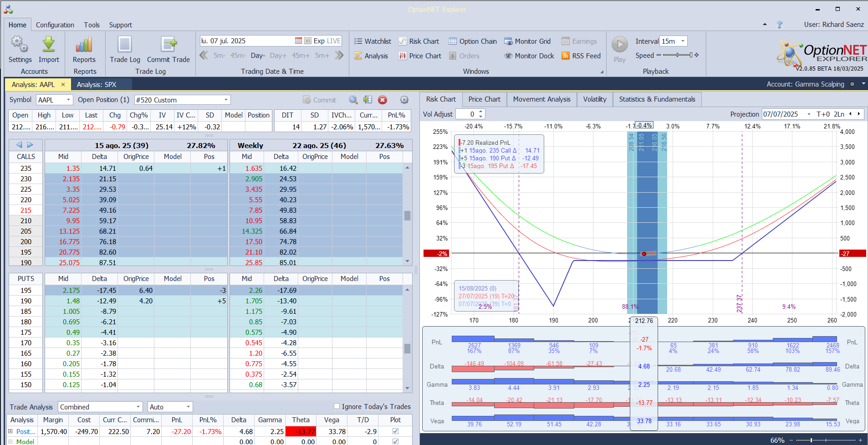Open the Trade Analysis Combined dropdown

click(138, 407)
